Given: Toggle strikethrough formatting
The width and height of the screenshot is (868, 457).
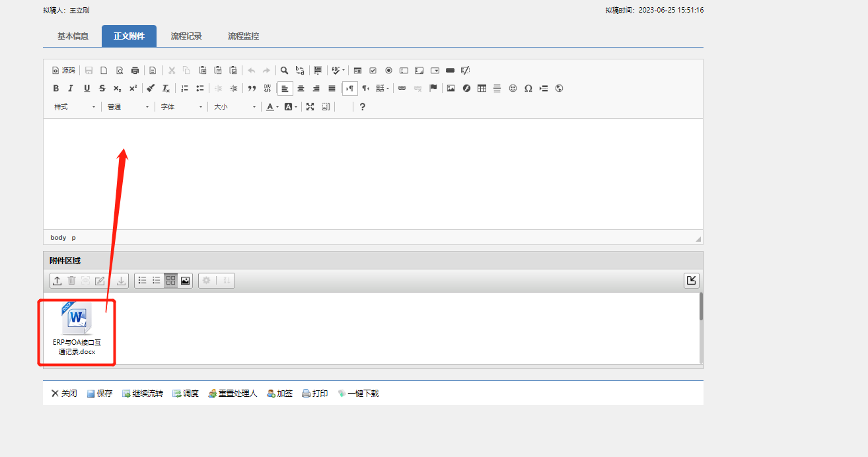Looking at the screenshot, I should click(x=102, y=88).
